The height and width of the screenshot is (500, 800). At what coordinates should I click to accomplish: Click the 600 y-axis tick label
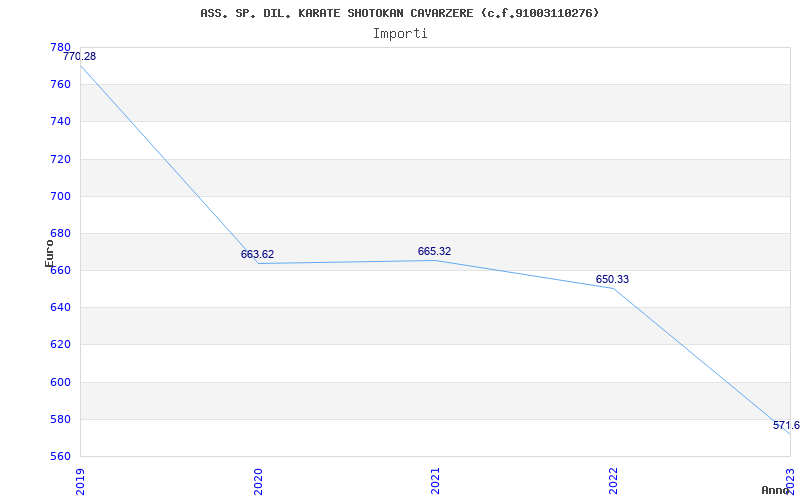[61, 382]
